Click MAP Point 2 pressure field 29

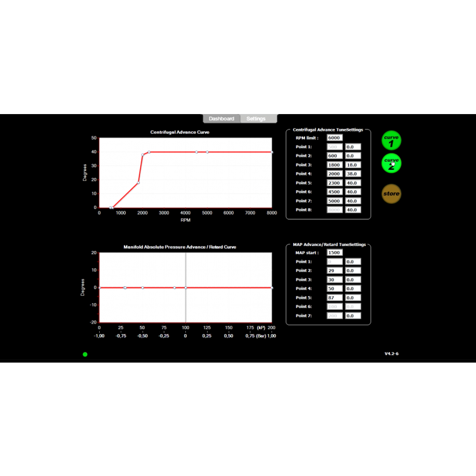(x=335, y=271)
